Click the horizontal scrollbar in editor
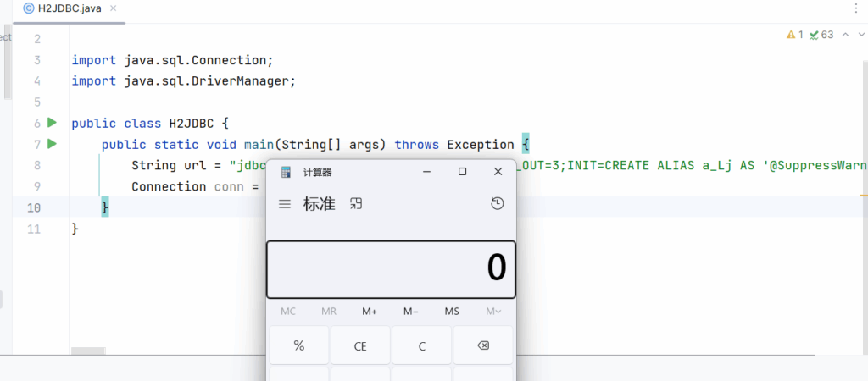This screenshot has width=868, height=381. (87, 351)
